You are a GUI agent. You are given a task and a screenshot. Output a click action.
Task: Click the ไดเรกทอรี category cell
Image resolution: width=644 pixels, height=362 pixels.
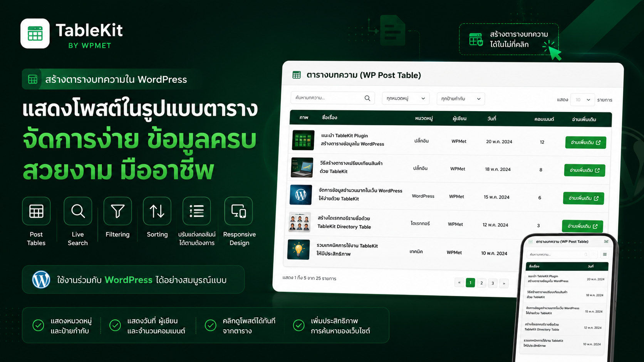(420, 224)
